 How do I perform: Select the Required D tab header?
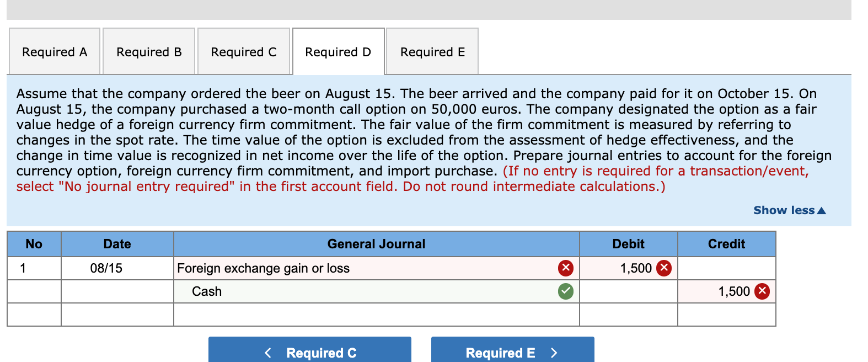click(x=337, y=51)
